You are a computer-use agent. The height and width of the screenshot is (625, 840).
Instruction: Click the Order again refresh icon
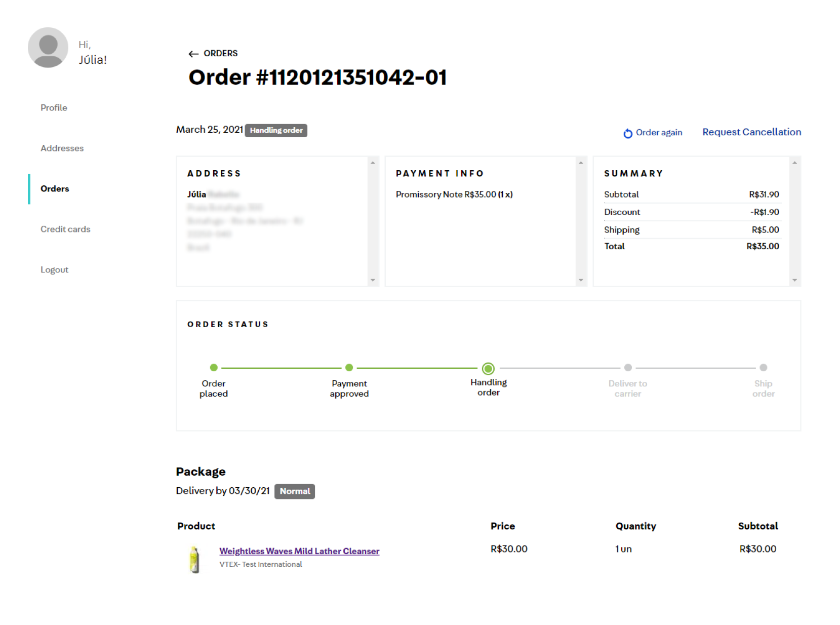coord(627,133)
